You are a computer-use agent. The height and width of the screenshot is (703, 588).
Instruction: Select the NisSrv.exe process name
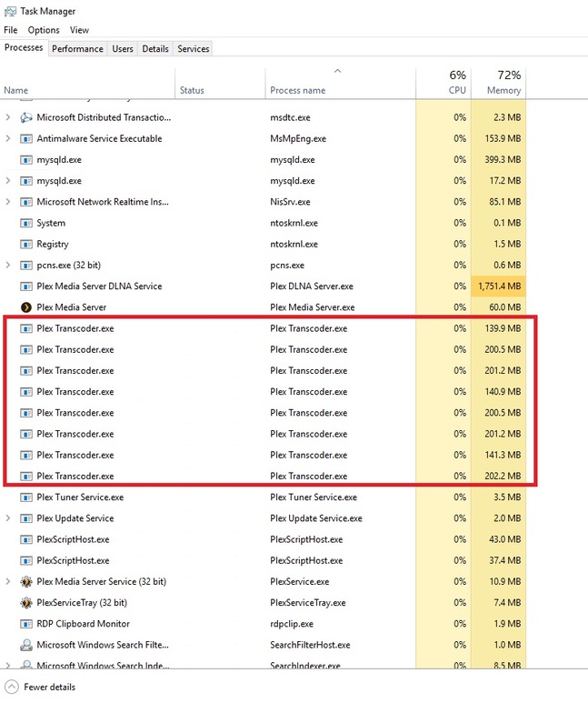click(x=290, y=202)
